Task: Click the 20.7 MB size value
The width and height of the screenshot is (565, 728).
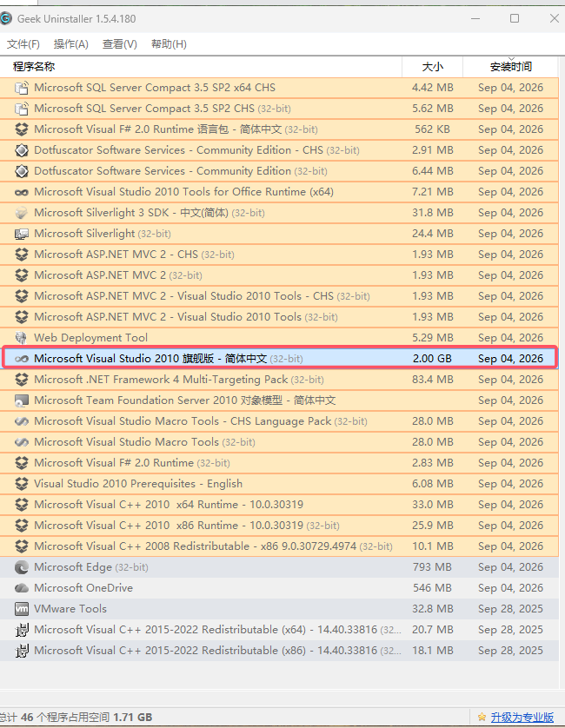Action: [x=433, y=630]
